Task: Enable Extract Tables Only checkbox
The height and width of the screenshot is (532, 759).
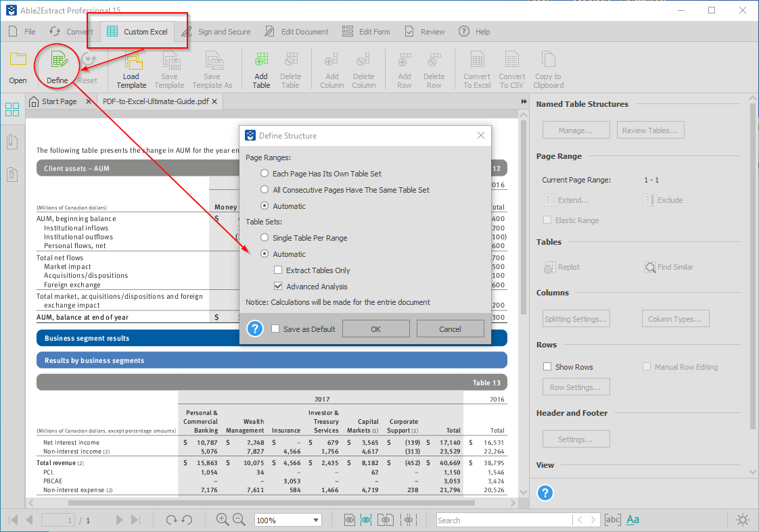Action: pos(278,270)
